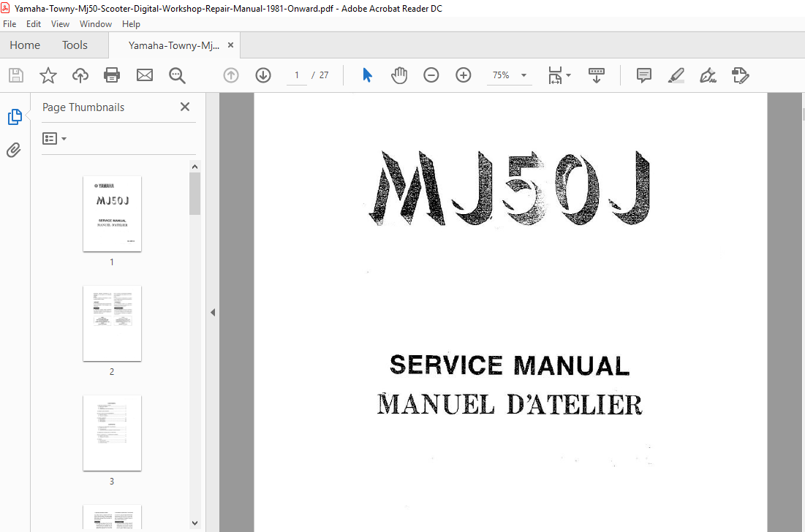Select the highlight text pen tool
Viewport: 805px width, 532px height.
click(x=676, y=75)
